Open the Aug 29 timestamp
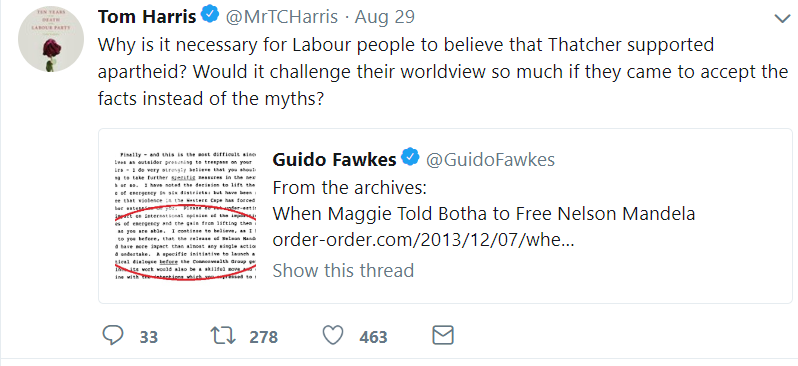The height and width of the screenshot is (366, 798). click(385, 17)
